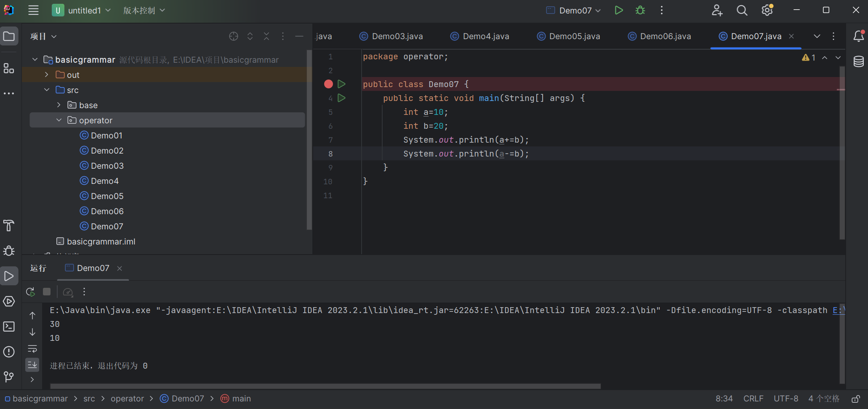Open the Problems tool window icon

click(9, 352)
